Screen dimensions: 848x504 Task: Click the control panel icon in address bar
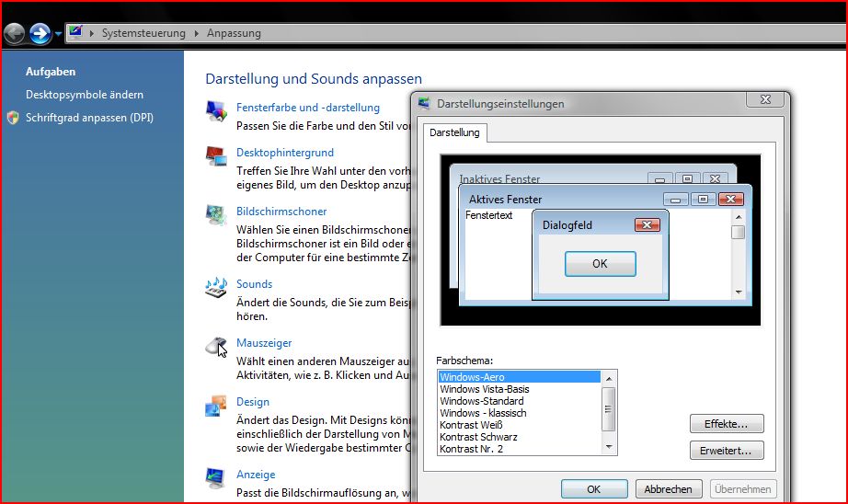coord(75,32)
